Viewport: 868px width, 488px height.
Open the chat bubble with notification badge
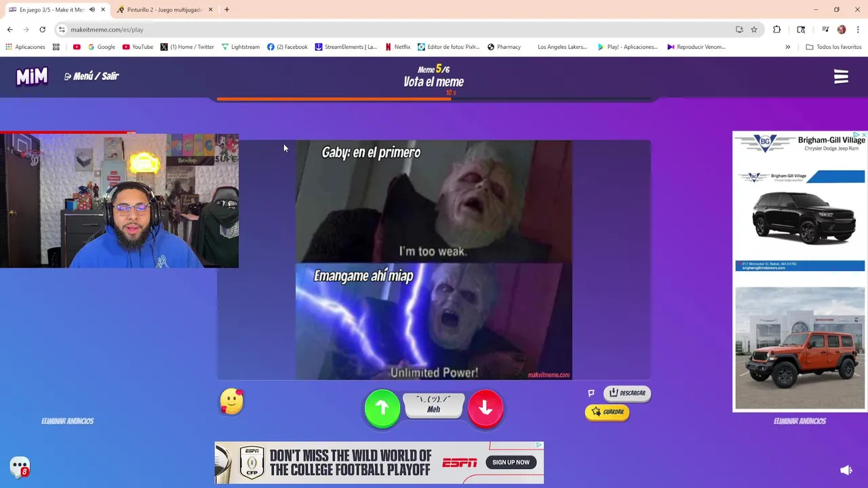[x=20, y=466]
